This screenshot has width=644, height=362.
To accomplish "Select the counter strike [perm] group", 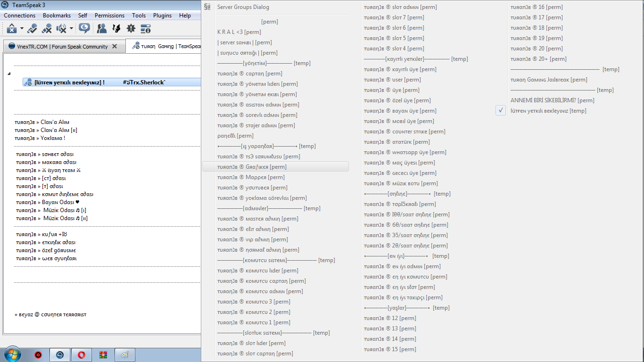I will pos(405,132).
